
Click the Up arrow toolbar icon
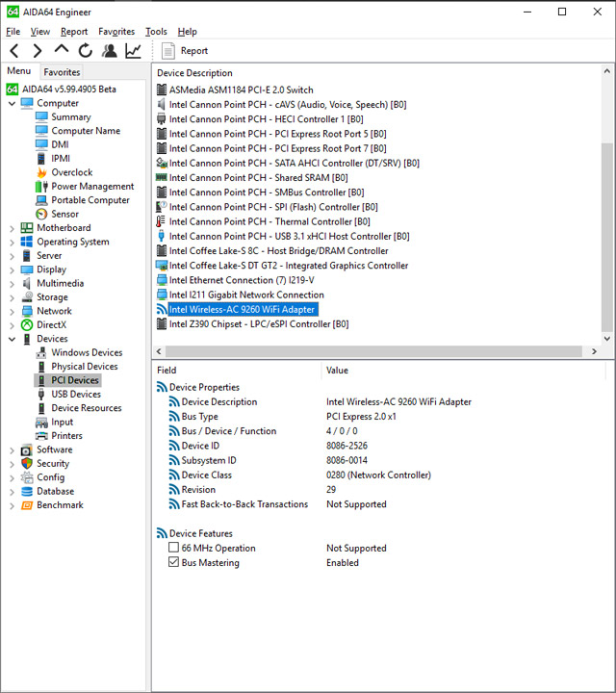tap(62, 49)
